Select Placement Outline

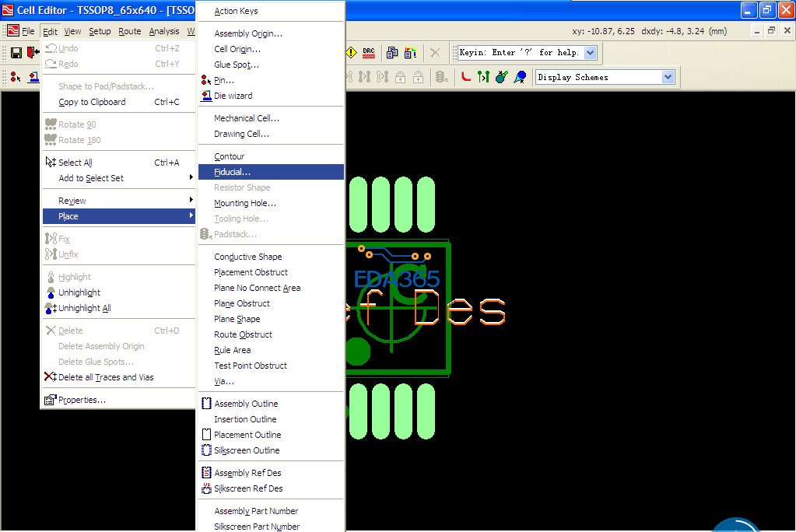pos(271,435)
